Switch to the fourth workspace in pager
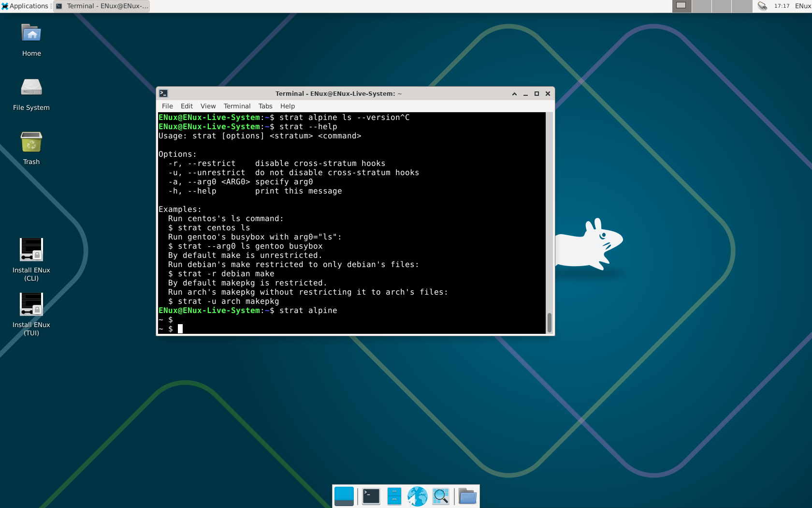 742,6
